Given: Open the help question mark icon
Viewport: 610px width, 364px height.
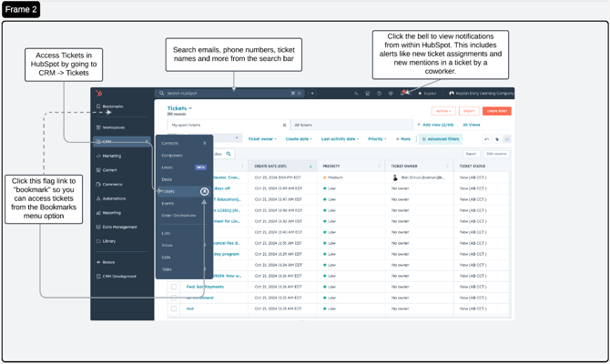Looking at the screenshot, I should coord(379,93).
